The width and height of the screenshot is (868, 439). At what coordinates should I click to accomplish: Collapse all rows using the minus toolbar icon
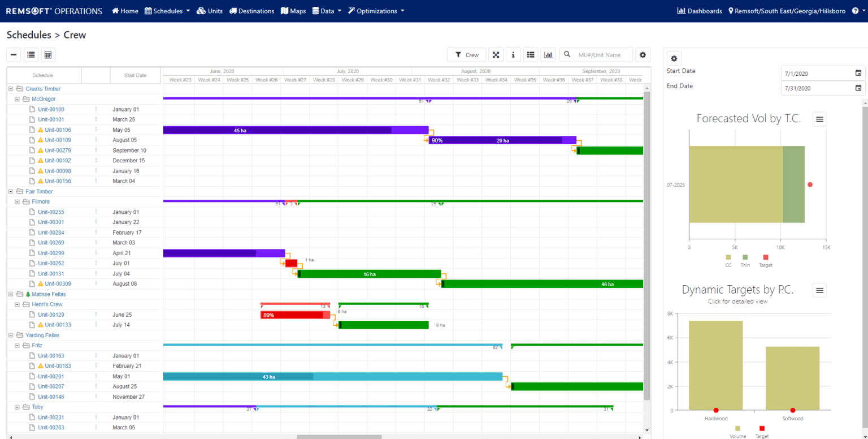point(14,54)
